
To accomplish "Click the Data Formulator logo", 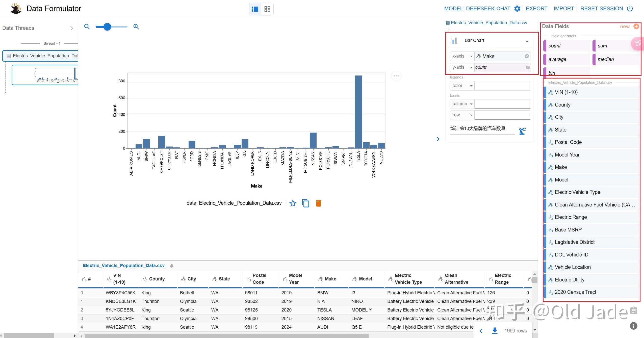I will 16,8.
